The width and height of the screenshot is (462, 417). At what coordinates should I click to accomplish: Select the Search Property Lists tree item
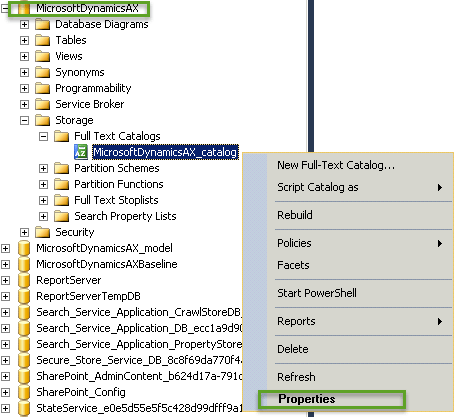pos(125,216)
